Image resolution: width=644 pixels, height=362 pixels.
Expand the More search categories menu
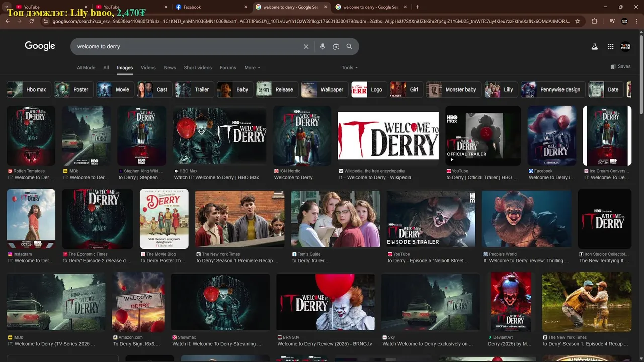pyautogui.click(x=252, y=68)
